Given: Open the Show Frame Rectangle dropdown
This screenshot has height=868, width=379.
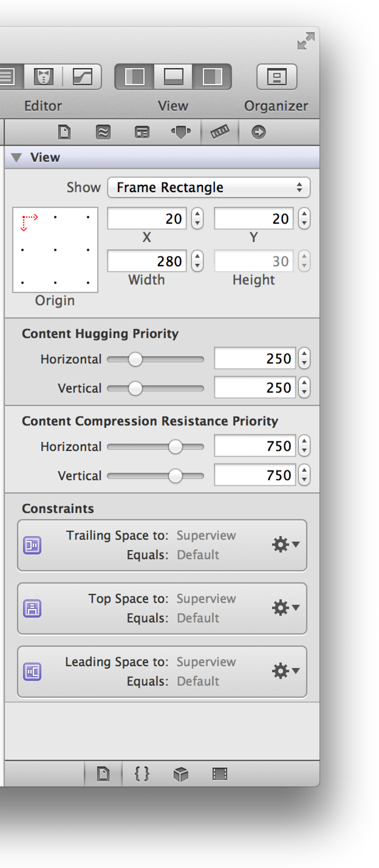Looking at the screenshot, I should (208, 187).
